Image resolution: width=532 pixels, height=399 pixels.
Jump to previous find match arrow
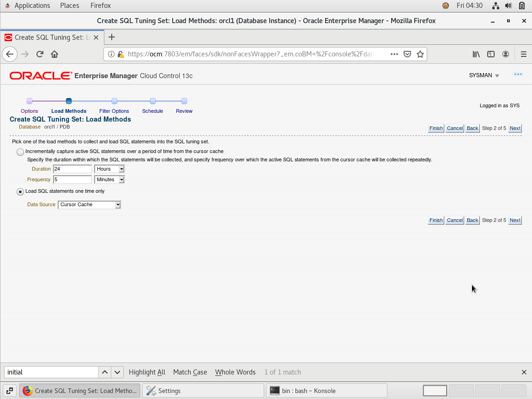[x=105, y=372]
